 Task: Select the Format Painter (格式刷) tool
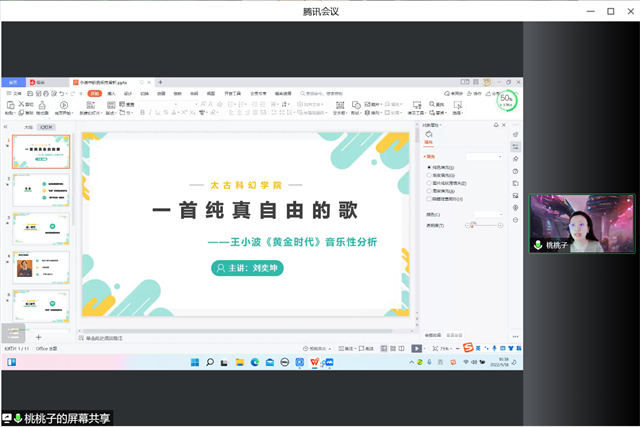[x=42, y=106]
